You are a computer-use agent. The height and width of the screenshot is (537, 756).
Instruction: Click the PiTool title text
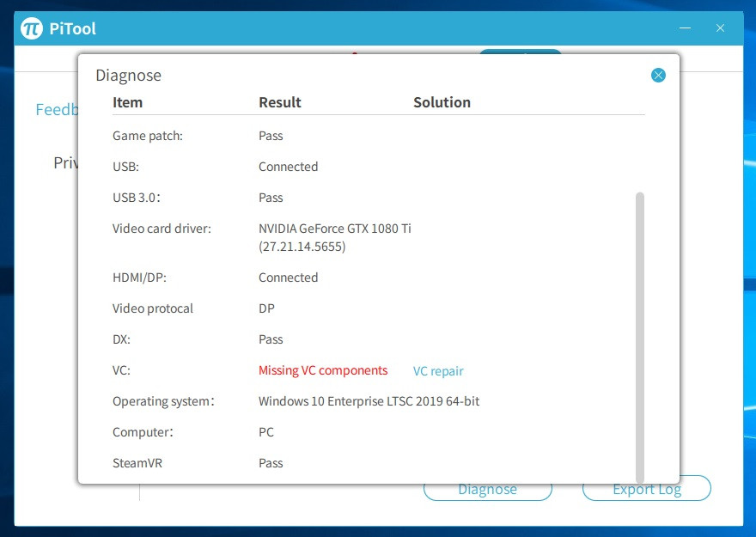coord(72,29)
